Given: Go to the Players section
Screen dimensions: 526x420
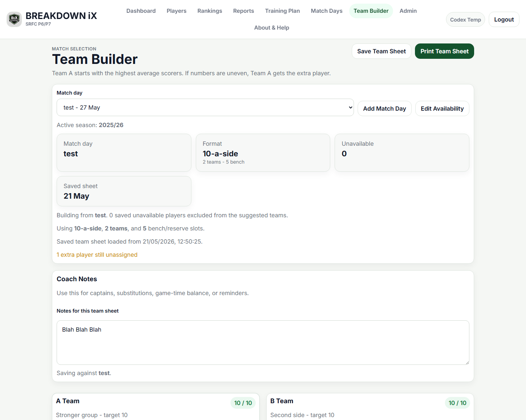Looking at the screenshot, I should pos(176,11).
